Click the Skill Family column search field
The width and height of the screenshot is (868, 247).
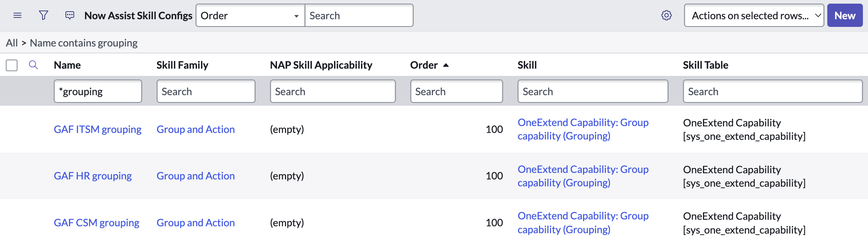tap(206, 91)
